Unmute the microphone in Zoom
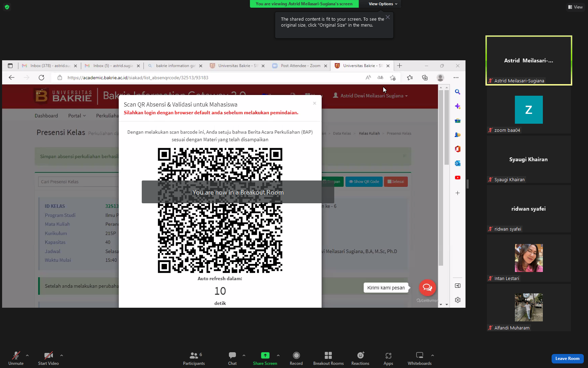Image resolution: width=588 pixels, height=368 pixels. [x=16, y=358]
